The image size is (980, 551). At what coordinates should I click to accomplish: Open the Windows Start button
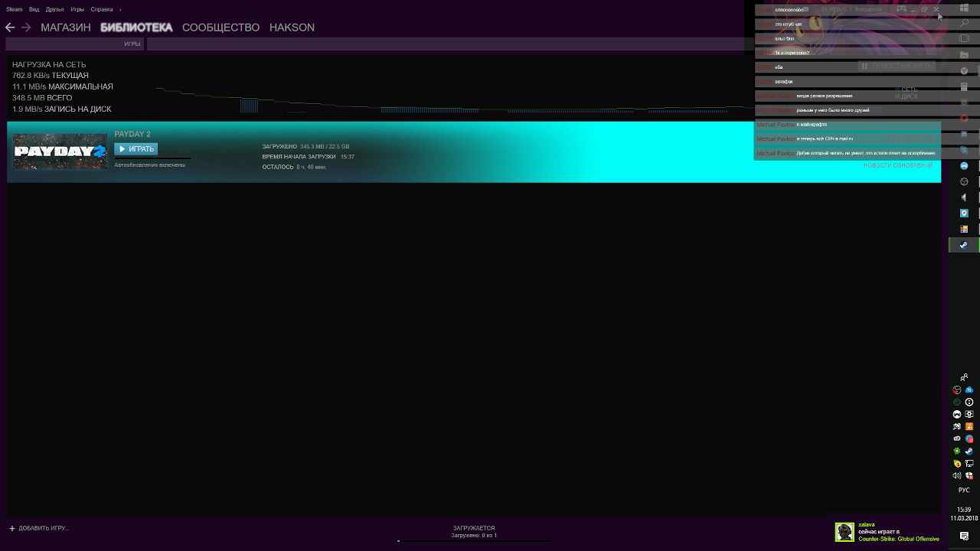coord(964,8)
